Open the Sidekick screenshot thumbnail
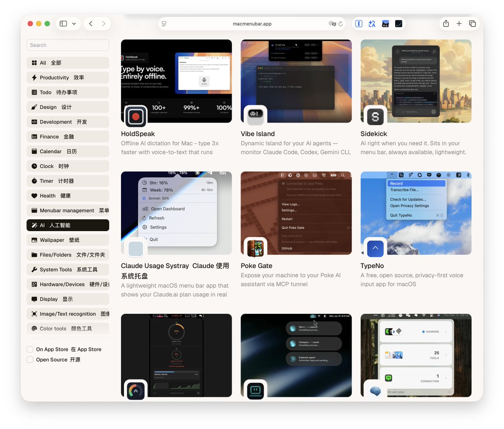 click(x=416, y=81)
